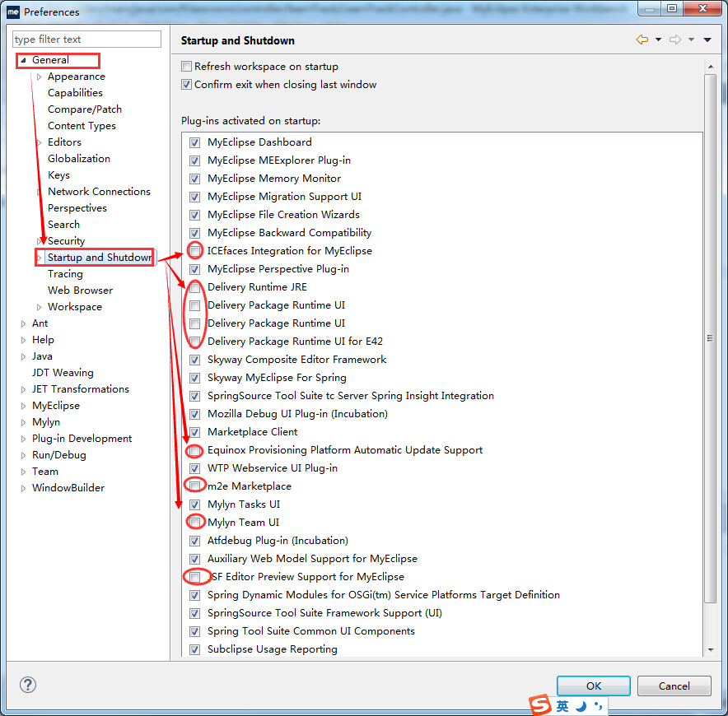Image resolution: width=728 pixels, height=716 pixels.
Task: Uncheck Spring Tool Suite Common UI Components
Action: tap(195, 631)
